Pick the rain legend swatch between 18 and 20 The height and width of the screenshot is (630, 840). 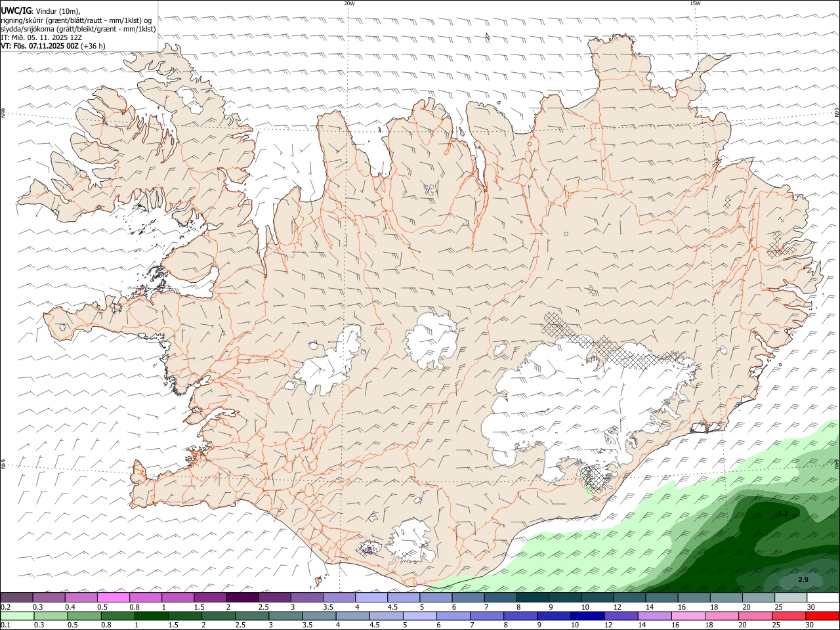tap(723, 616)
